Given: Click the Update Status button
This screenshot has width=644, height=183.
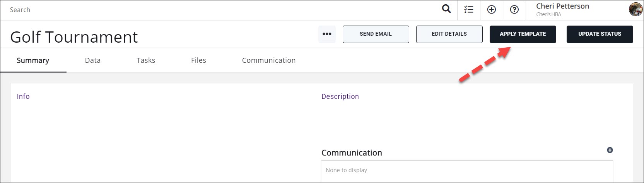Looking at the screenshot, I should [x=600, y=34].
